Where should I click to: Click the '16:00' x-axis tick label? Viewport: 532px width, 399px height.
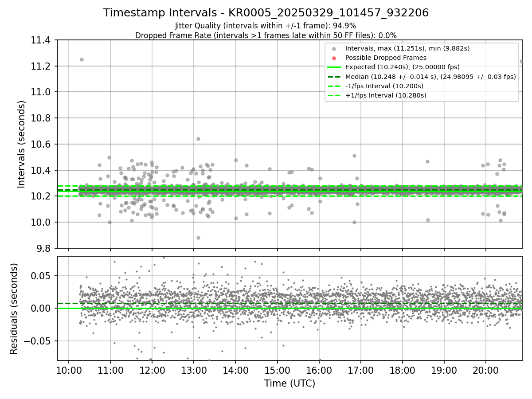[x=319, y=370]
